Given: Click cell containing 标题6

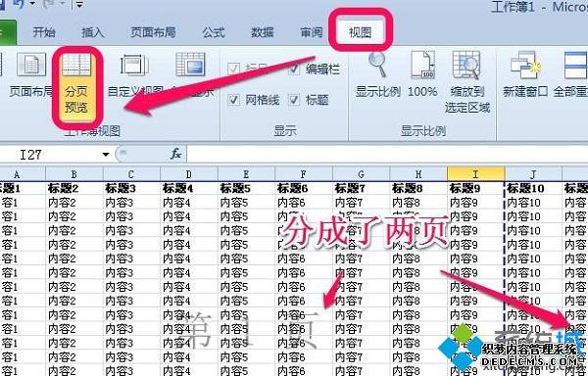Looking at the screenshot, I should click(x=304, y=188).
